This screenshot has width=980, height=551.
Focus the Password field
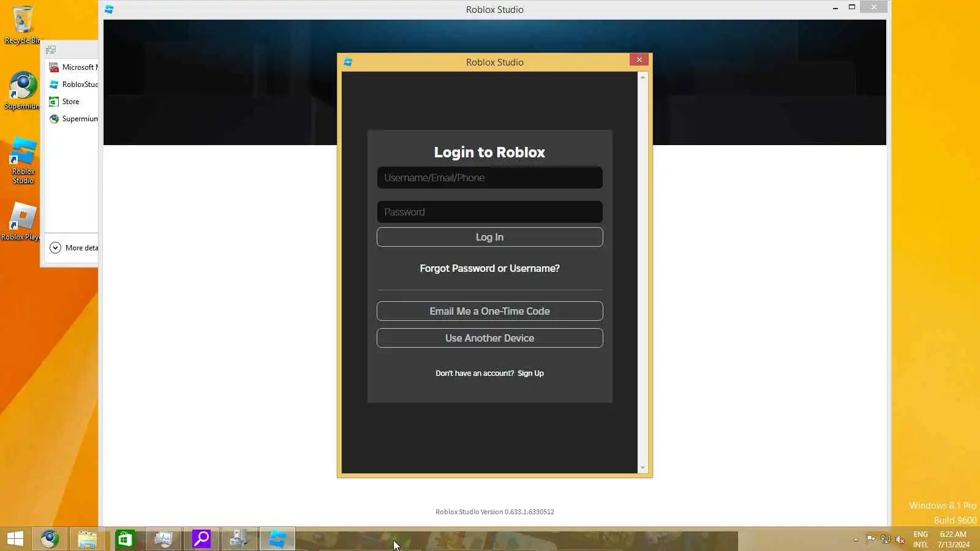490,212
